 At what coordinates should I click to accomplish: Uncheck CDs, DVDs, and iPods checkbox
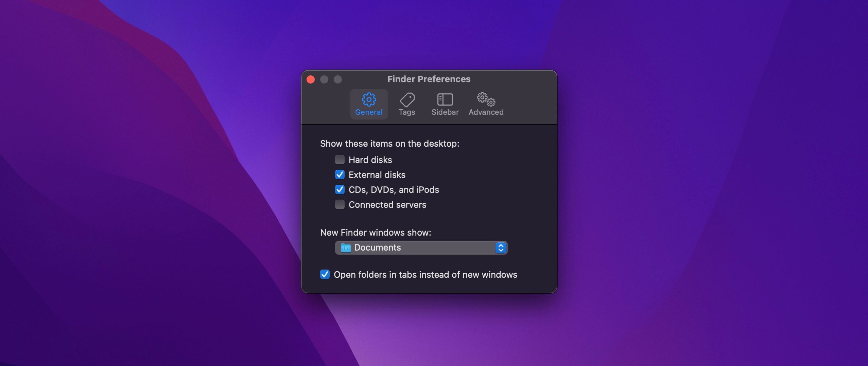[340, 189]
